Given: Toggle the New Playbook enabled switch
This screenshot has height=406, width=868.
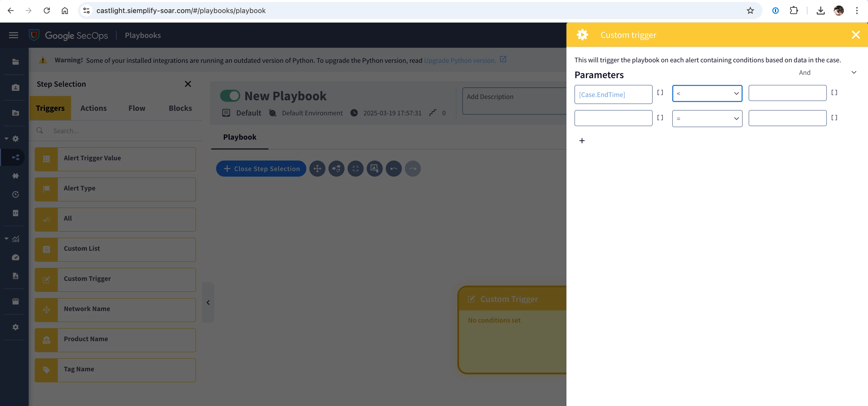Looking at the screenshot, I should [230, 96].
